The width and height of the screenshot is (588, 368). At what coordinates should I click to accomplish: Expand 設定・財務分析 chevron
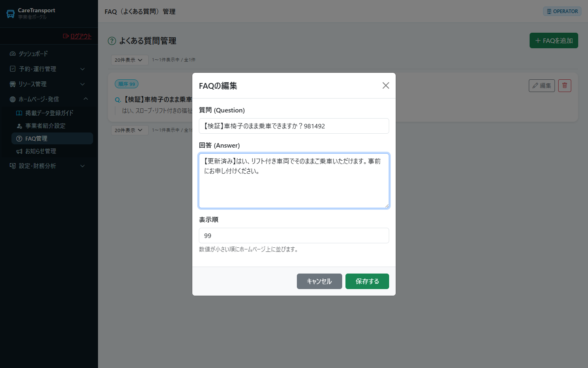point(82,166)
